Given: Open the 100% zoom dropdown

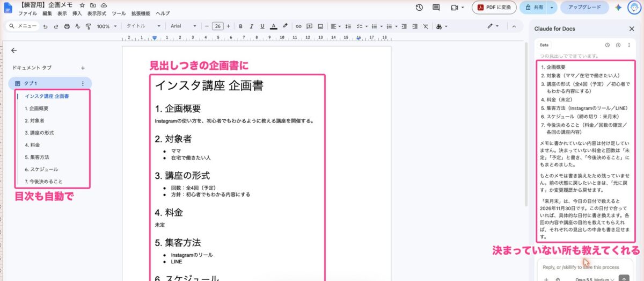Looking at the screenshot, I should pyautogui.click(x=107, y=26).
